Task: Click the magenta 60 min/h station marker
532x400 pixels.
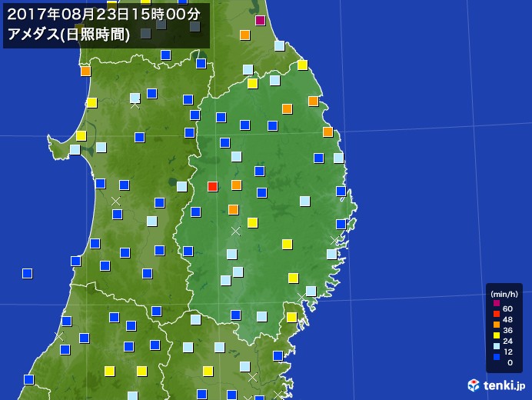Action: (x=260, y=20)
